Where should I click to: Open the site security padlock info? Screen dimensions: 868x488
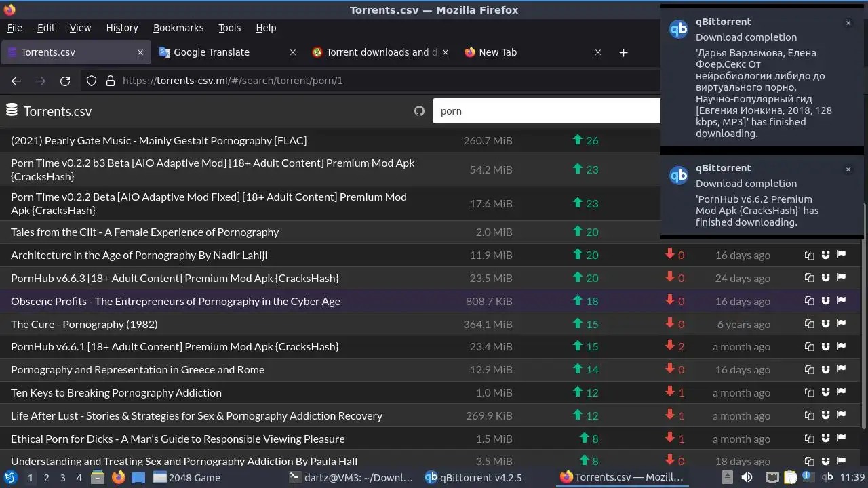(x=111, y=81)
